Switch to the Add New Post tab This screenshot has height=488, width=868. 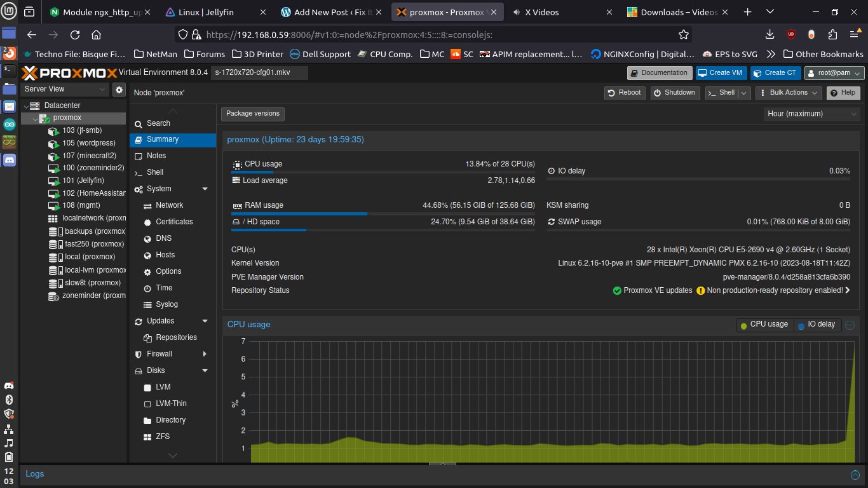332,12
